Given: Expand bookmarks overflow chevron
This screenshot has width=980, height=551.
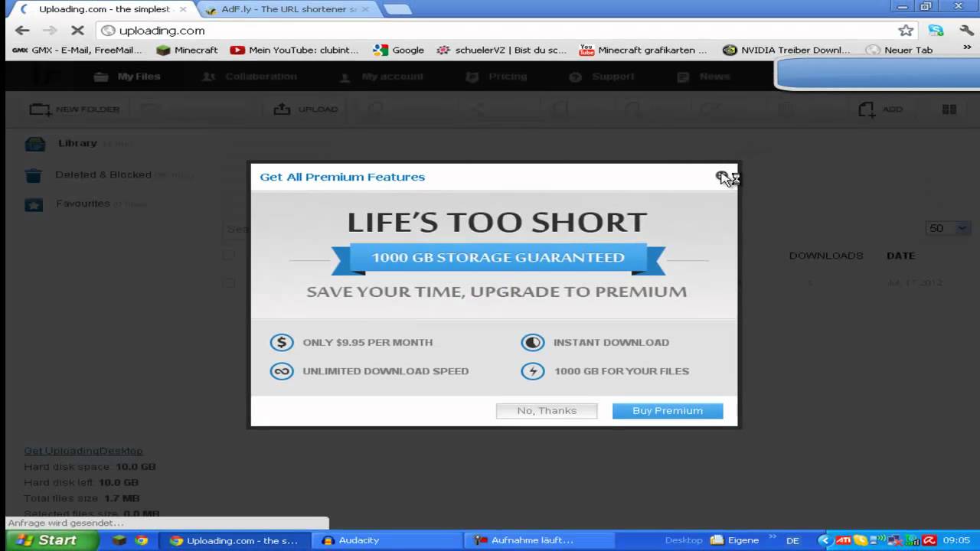Looking at the screenshot, I should coord(968,48).
